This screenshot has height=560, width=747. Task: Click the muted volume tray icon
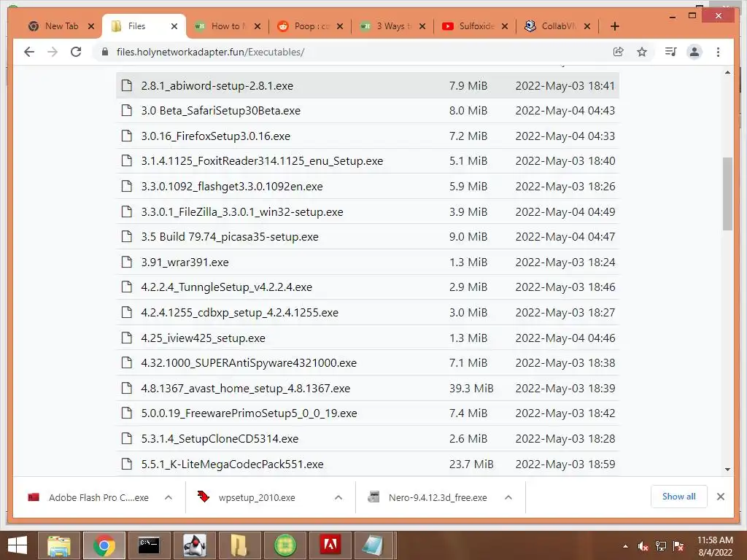click(643, 546)
